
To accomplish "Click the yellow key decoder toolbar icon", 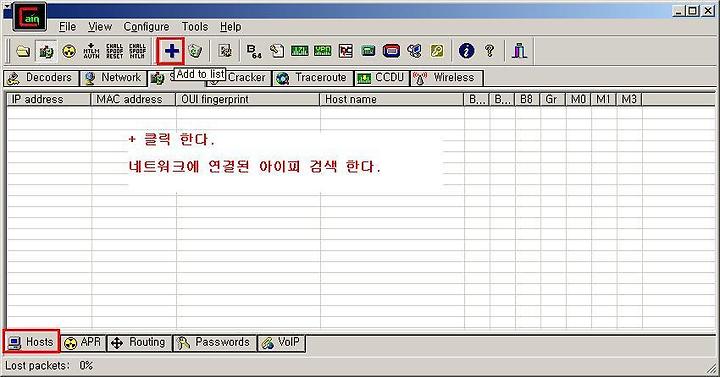I will coord(437,51).
